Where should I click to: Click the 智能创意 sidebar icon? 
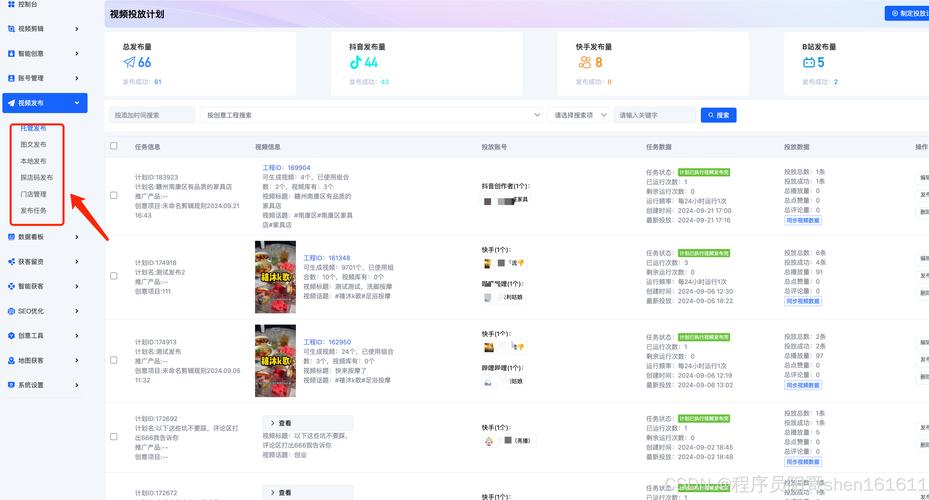point(11,53)
